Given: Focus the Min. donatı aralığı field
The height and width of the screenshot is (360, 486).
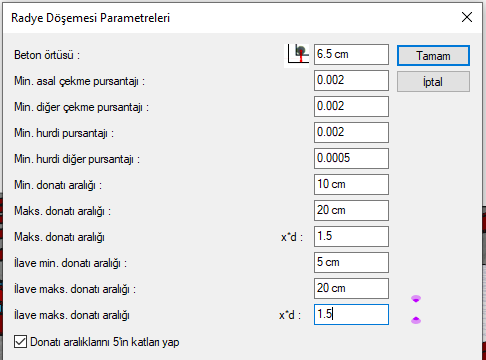Looking at the screenshot, I should tap(351, 184).
